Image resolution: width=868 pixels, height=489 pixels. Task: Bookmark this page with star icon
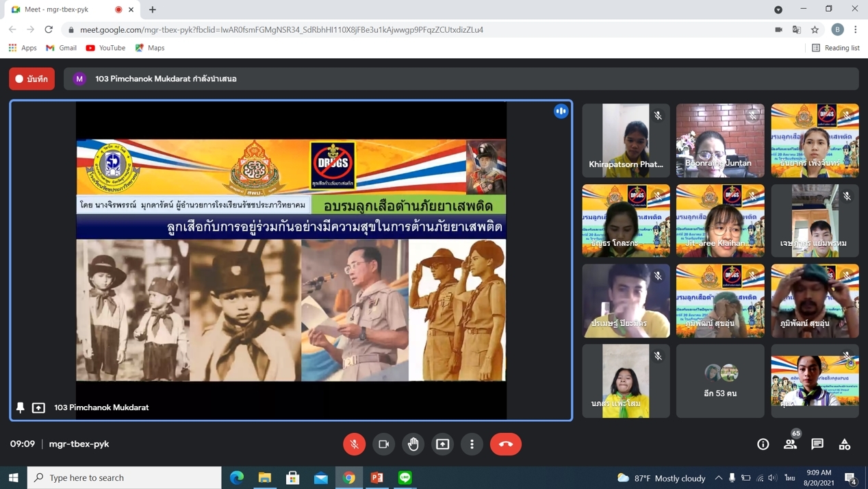[x=815, y=29]
